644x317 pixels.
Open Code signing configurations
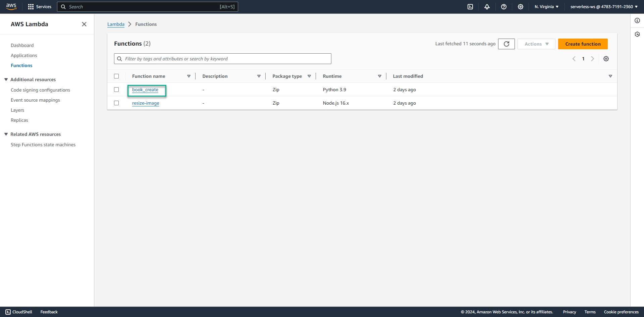coord(40,90)
